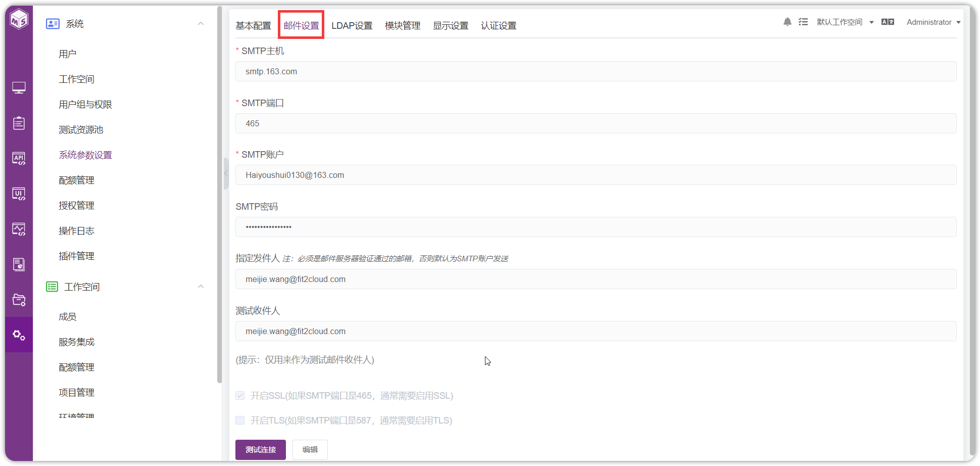This screenshot has width=980, height=466.
Task: Open the report statistics sidebar icon
Action: 19,264
